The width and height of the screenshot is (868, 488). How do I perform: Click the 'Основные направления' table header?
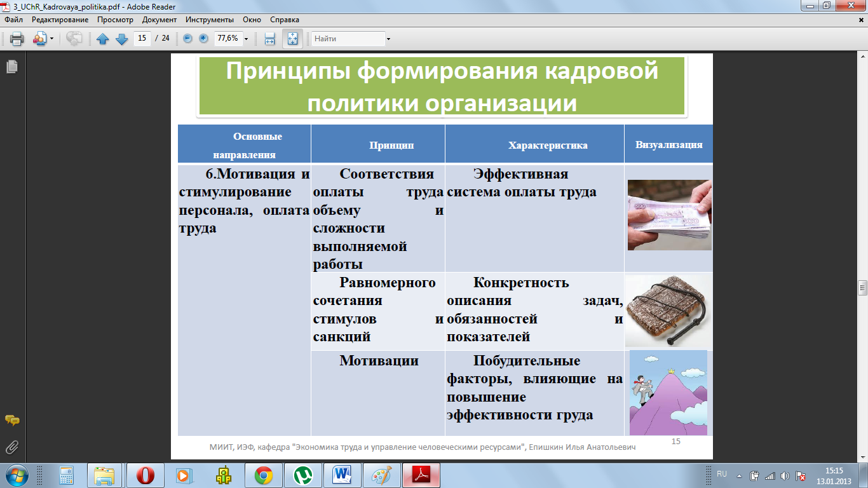[x=245, y=145]
